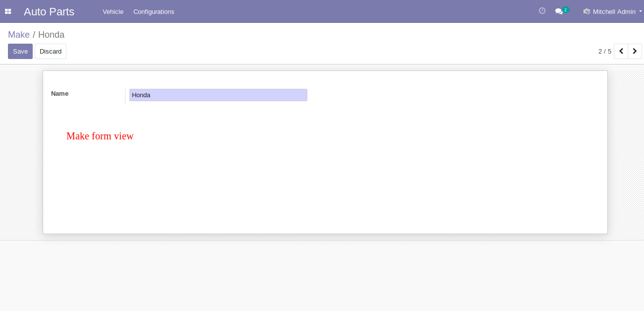The width and height of the screenshot is (644, 311).
Task: Return to the Make breadcrumb list
Action: (x=19, y=35)
